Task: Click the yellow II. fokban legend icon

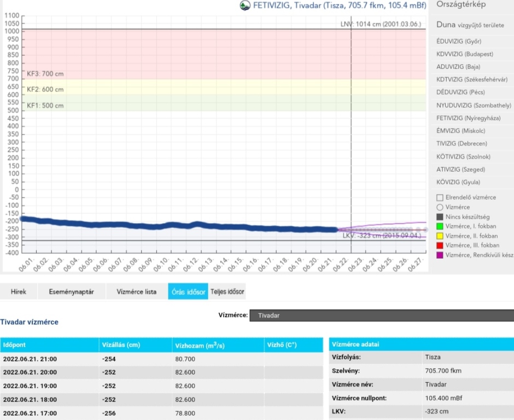Action: (x=440, y=236)
